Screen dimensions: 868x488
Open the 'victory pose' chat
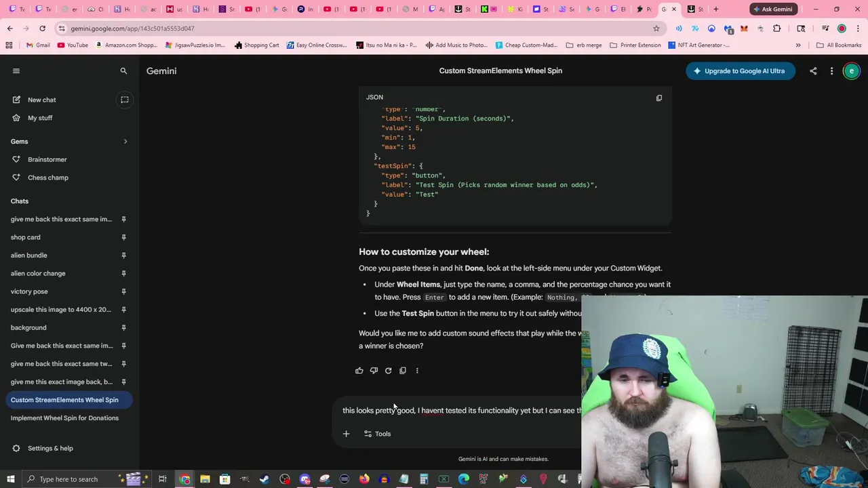(29, 291)
